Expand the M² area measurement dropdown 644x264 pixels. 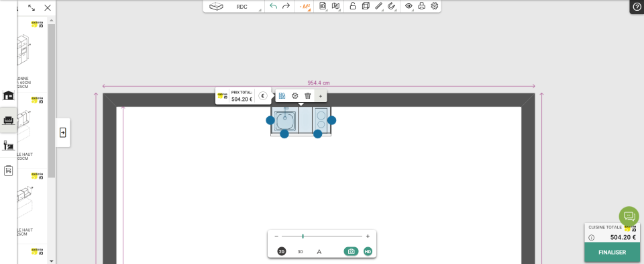click(305, 7)
